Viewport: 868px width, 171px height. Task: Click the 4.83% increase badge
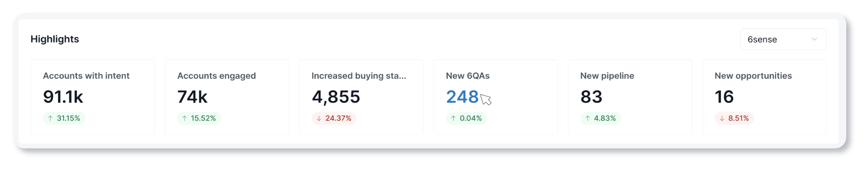601,118
